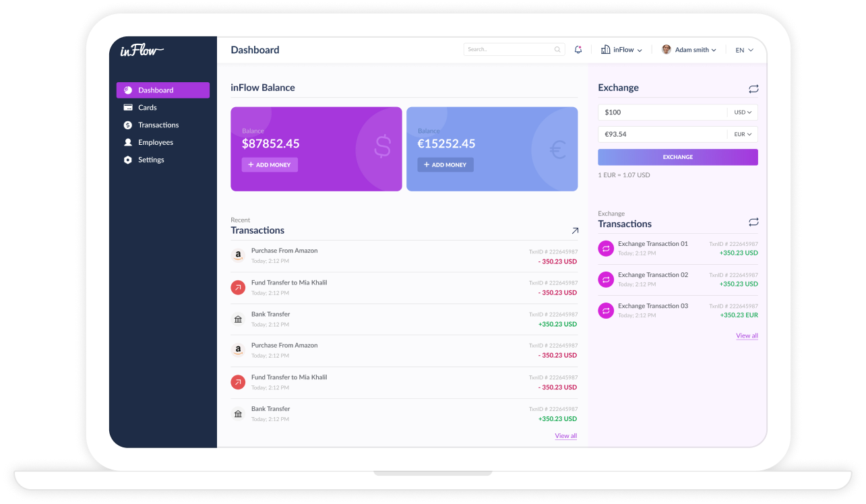Click the refresh icon beside Exchange Transactions
Screen dimensions: 866x504
(x=753, y=222)
